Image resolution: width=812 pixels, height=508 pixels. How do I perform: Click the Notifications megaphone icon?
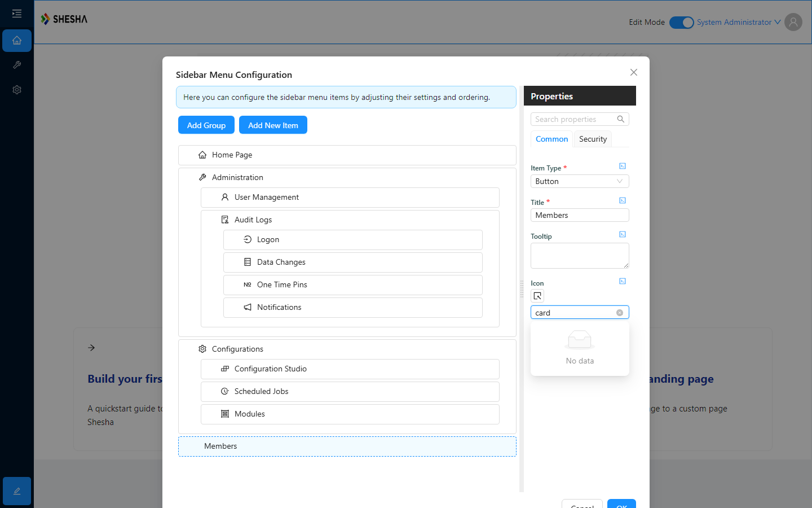click(248, 307)
